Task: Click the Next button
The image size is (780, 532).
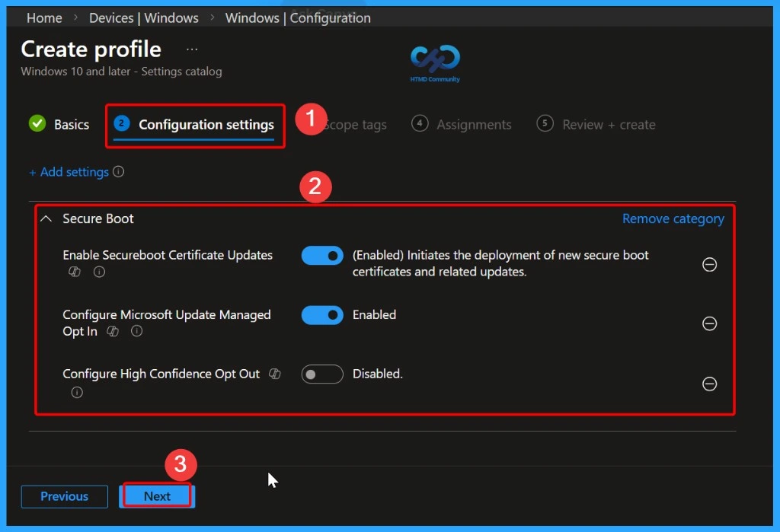Action: click(x=156, y=495)
